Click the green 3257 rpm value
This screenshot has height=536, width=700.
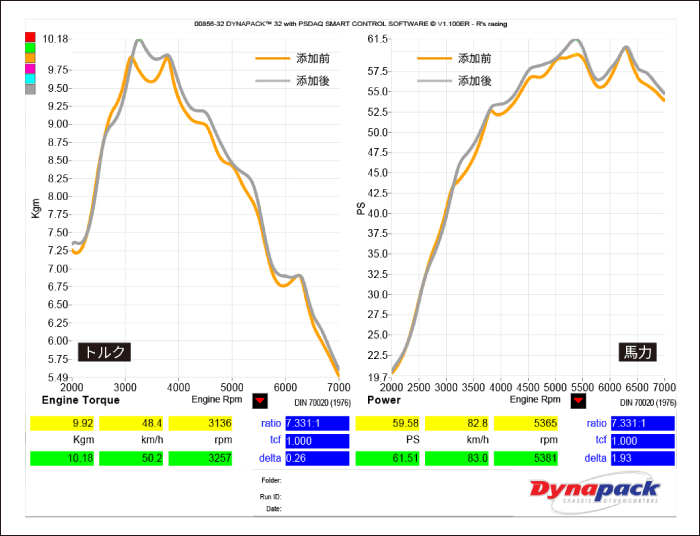click(200, 458)
